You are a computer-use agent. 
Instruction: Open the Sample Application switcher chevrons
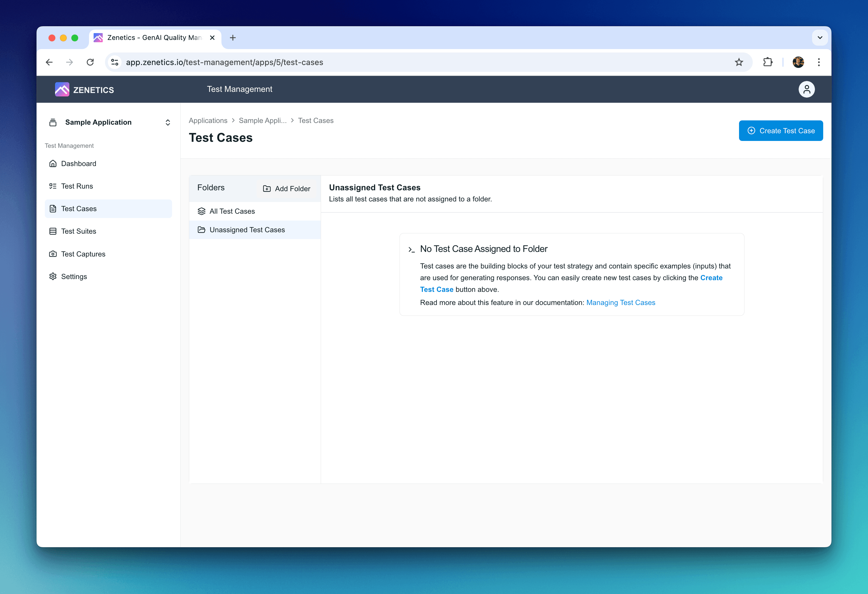(x=168, y=122)
